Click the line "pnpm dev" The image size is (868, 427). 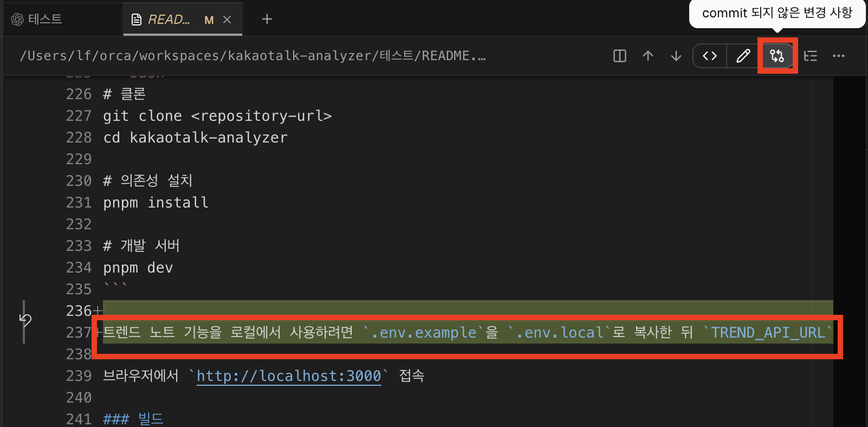pos(138,268)
